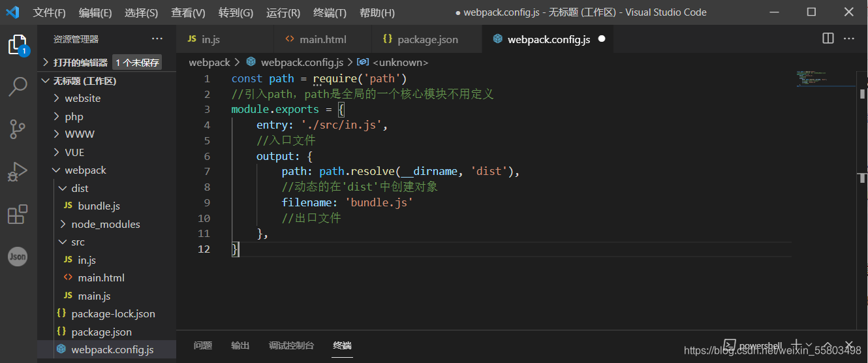
Task: Collapse the 无标题 (工作区) workspace section
Action: point(46,81)
